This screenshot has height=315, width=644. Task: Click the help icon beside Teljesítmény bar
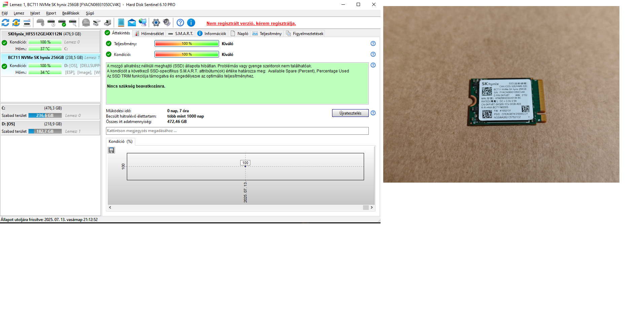tap(373, 43)
